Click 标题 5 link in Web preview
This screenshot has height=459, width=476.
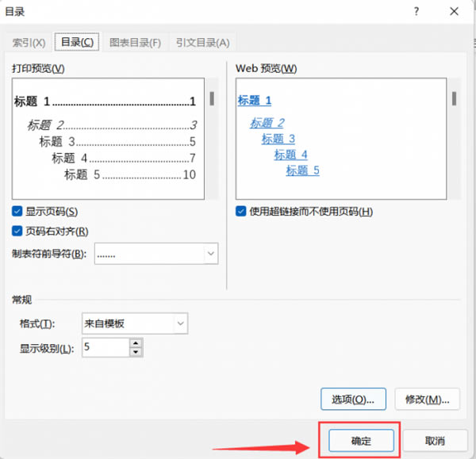click(303, 170)
